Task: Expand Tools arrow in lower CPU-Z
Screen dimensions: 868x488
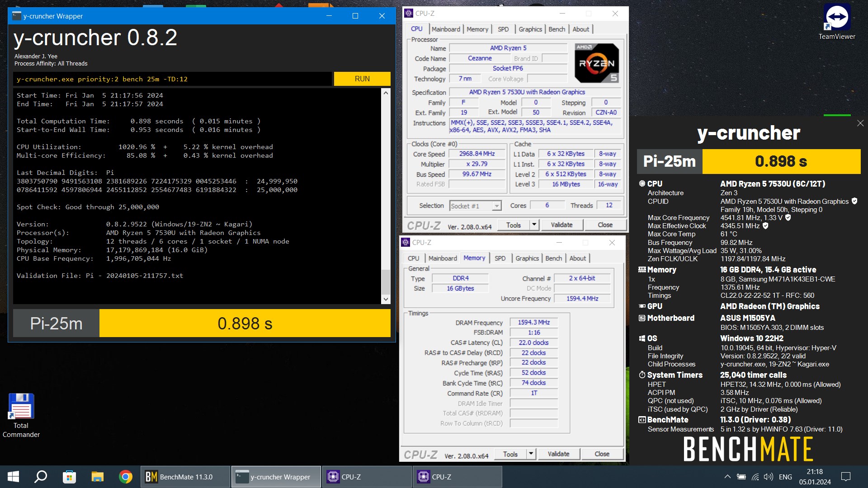Action: [x=531, y=454]
